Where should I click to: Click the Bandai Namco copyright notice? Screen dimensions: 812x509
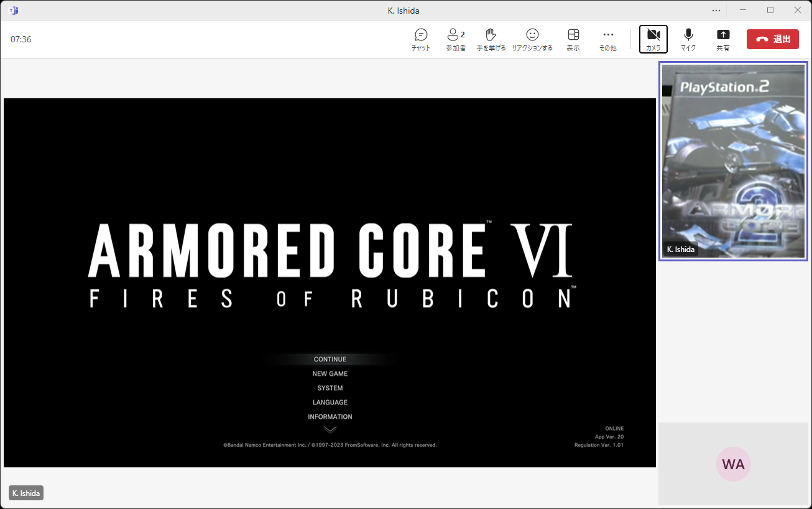click(330, 446)
